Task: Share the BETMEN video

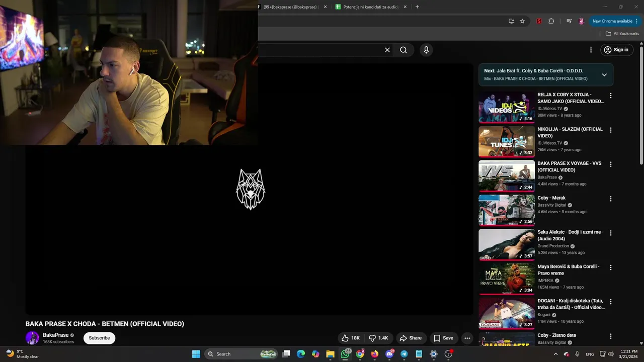Action: point(411,338)
